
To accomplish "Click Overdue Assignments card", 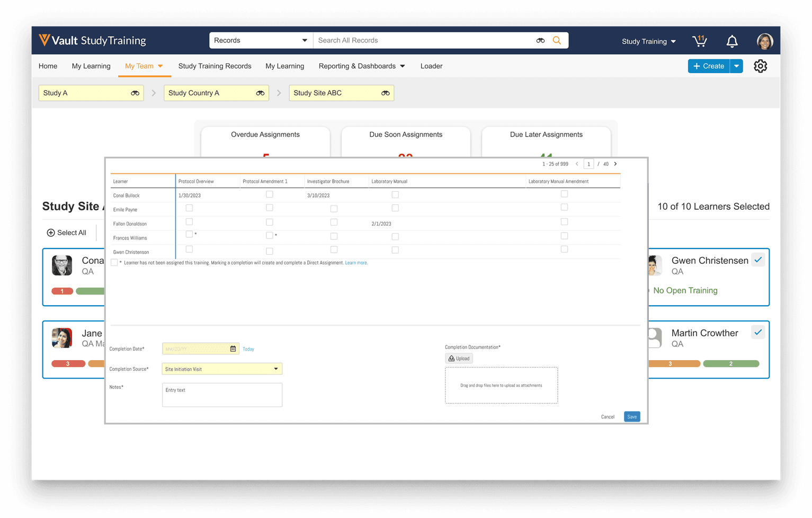I will [x=265, y=141].
